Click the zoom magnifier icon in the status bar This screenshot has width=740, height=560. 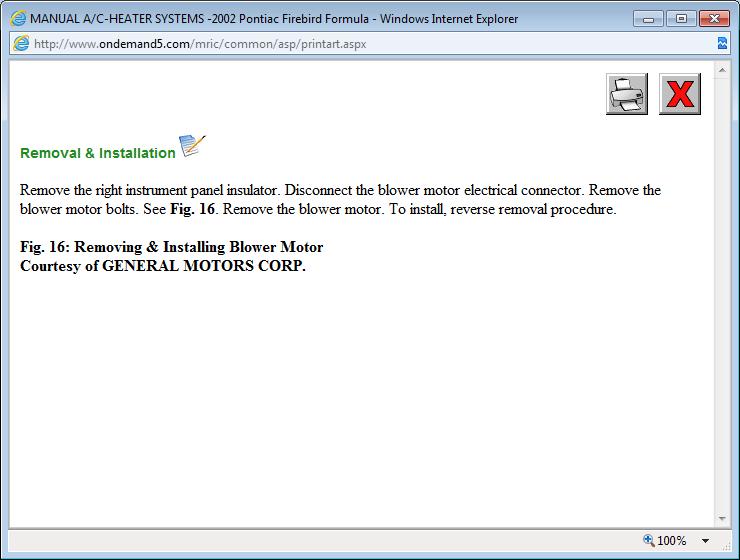point(649,540)
